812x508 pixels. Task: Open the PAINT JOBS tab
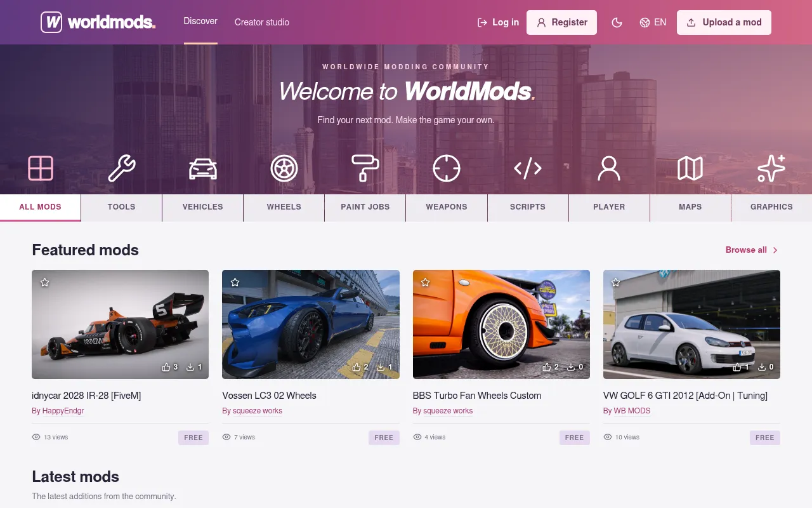coord(365,207)
